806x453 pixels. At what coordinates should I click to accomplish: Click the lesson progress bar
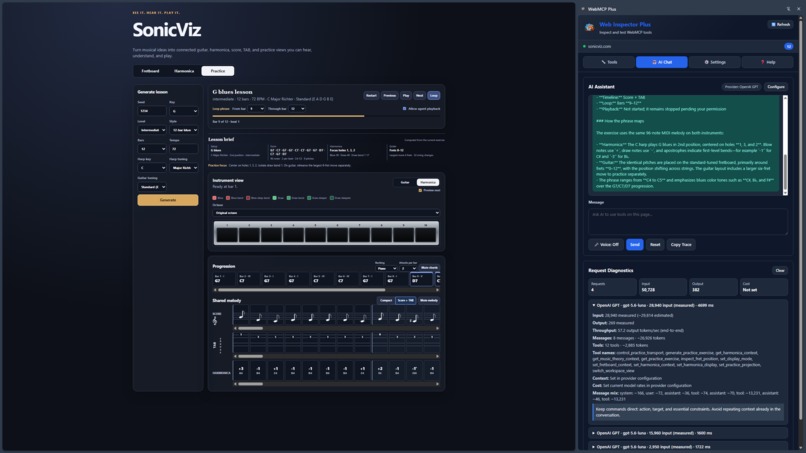coord(326,116)
